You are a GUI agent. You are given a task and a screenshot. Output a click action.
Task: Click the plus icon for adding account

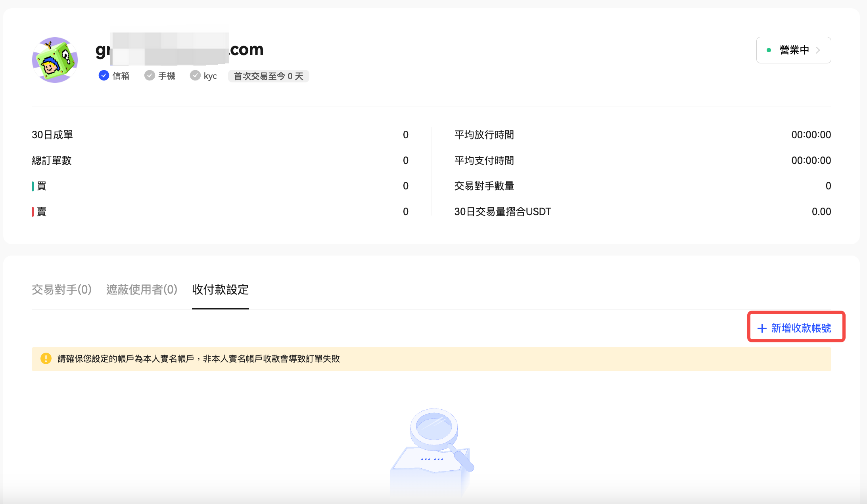tap(762, 328)
